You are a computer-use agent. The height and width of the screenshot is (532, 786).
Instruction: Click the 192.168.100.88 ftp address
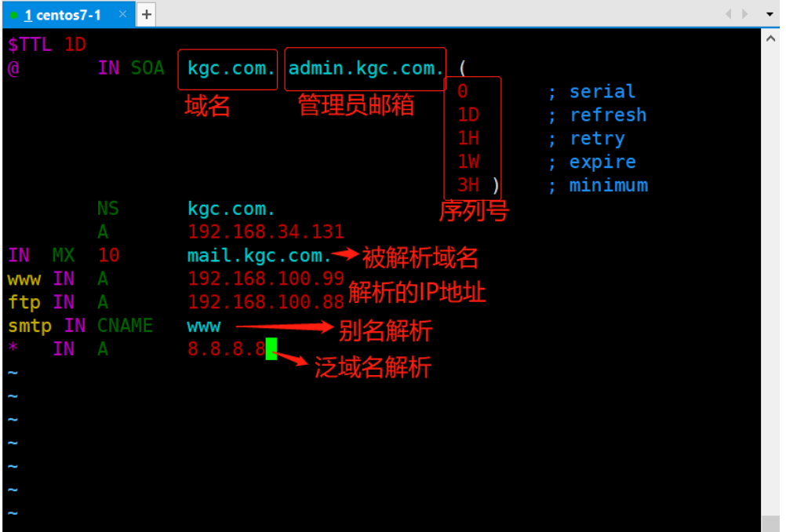click(x=266, y=302)
